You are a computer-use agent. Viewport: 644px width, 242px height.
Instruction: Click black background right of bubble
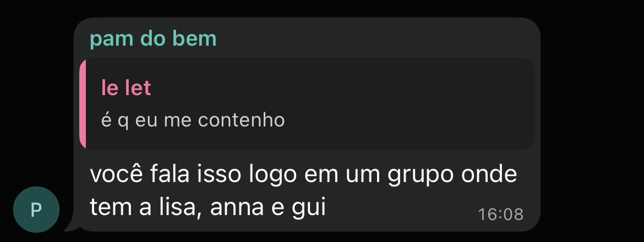(x=591, y=123)
